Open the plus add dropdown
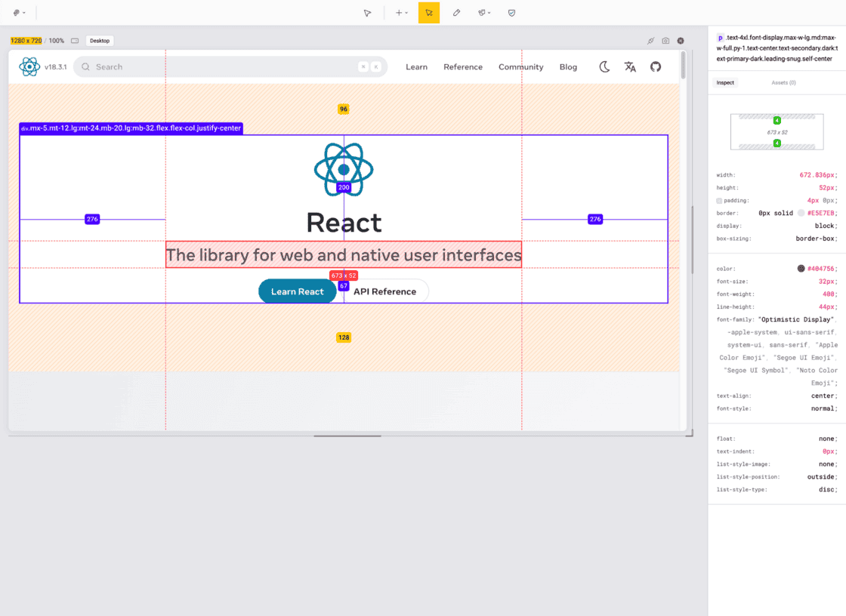 pyautogui.click(x=401, y=13)
